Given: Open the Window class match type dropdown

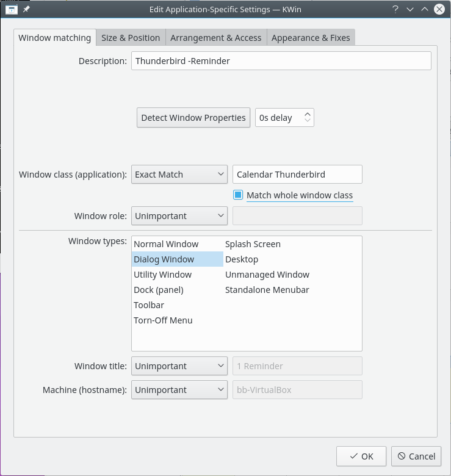Looking at the screenshot, I should pyautogui.click(x=180, y=175).
